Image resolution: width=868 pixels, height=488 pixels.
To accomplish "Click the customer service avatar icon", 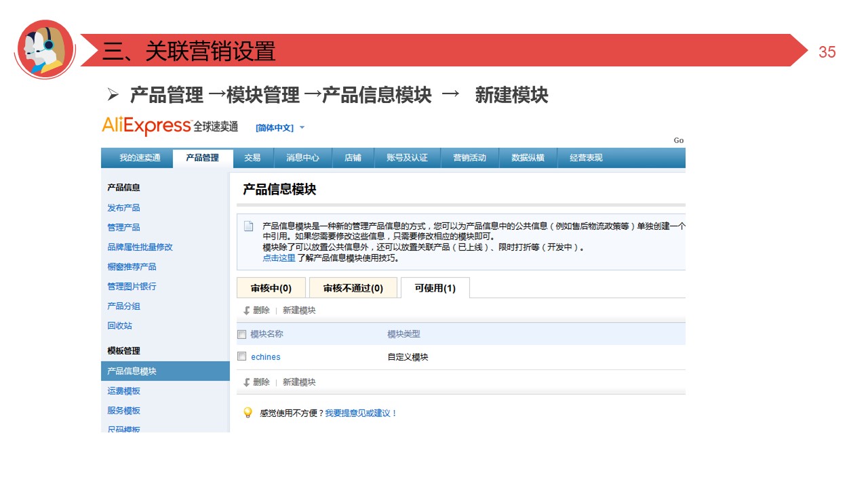I will (45, 49).
